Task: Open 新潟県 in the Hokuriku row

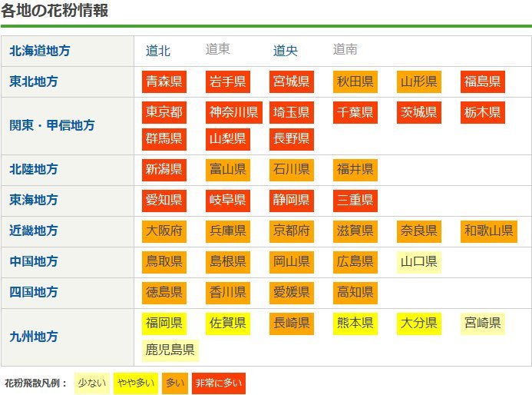Action: click(x=164, y=169)
